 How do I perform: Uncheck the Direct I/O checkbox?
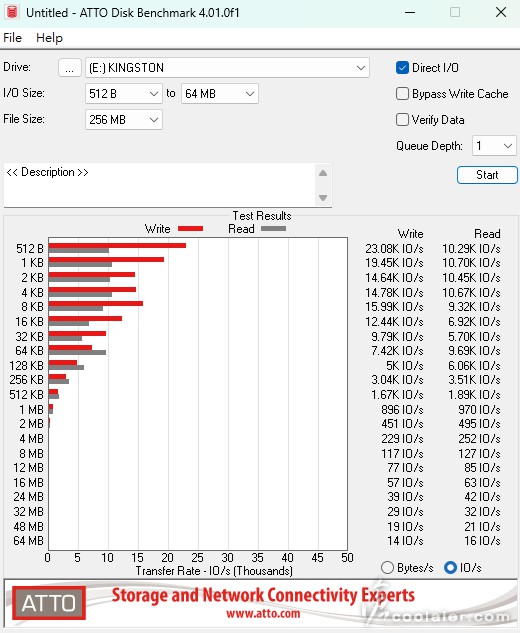click(x=402, y=68)
